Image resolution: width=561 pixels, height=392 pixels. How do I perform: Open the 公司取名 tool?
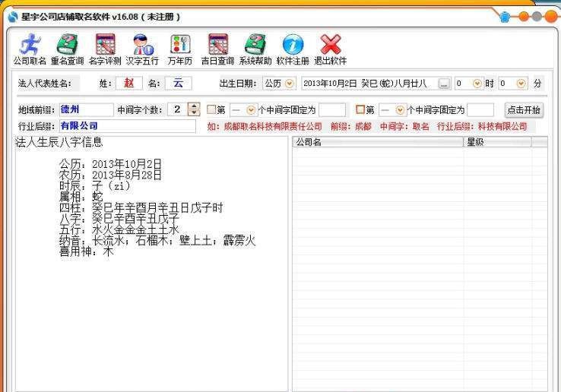coord(30,49)
